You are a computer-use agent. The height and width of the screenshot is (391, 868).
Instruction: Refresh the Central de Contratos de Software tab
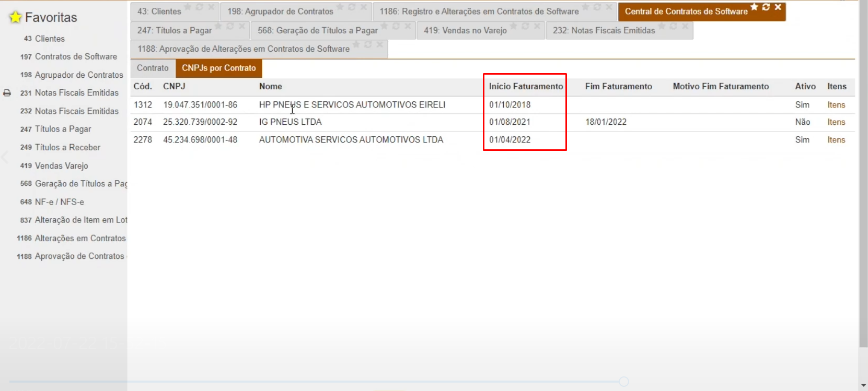point(766,7)
